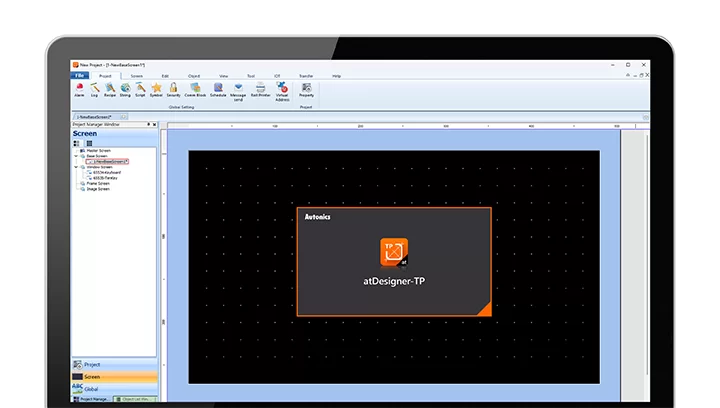Switch to the Object ribbon tab
This screenshot has height=408, width=720.
click(x=194, y=76)
